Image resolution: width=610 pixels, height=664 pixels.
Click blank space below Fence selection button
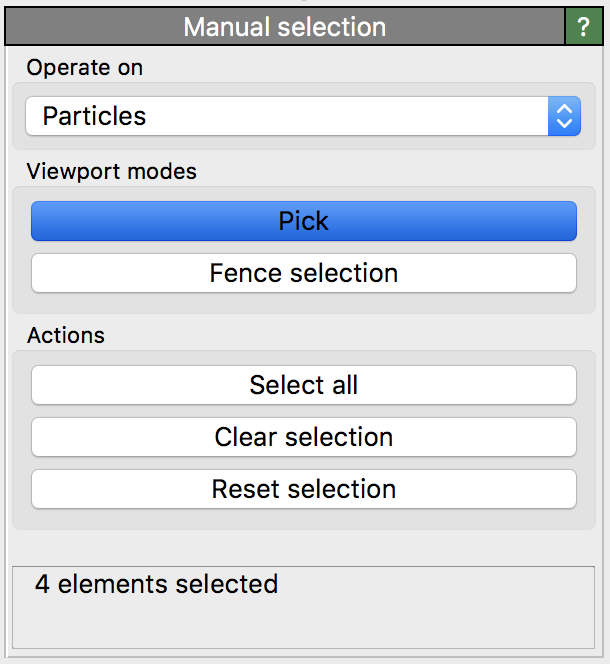pos(304,303)
